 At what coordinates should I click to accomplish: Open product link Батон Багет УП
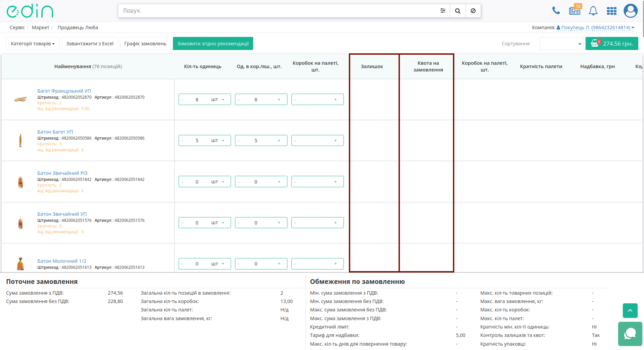55,132
